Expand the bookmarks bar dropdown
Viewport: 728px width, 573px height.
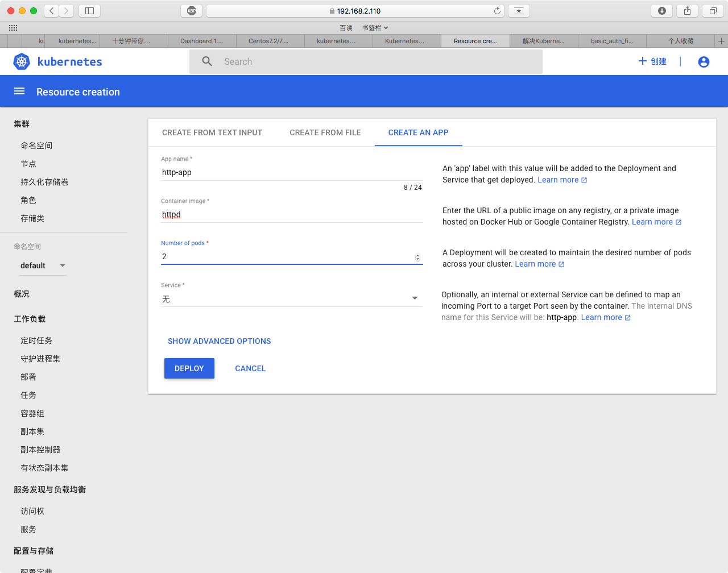click(375, 28)
